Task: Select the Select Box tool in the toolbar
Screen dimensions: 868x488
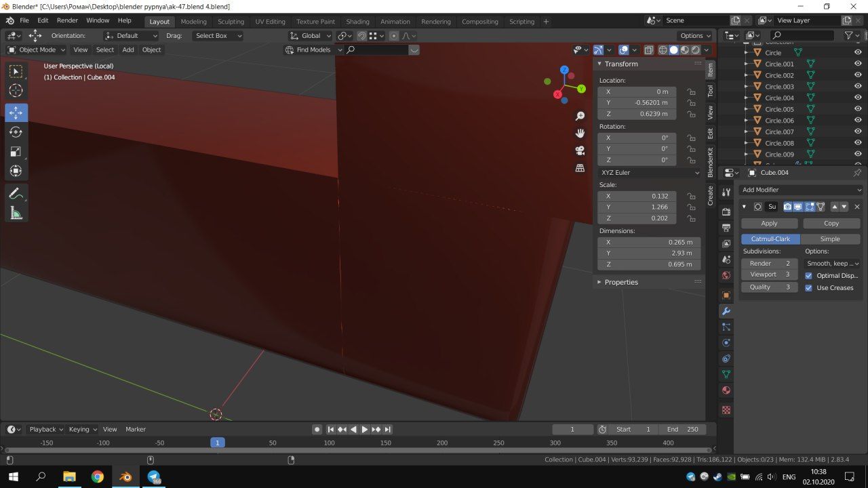Action: 16,71
